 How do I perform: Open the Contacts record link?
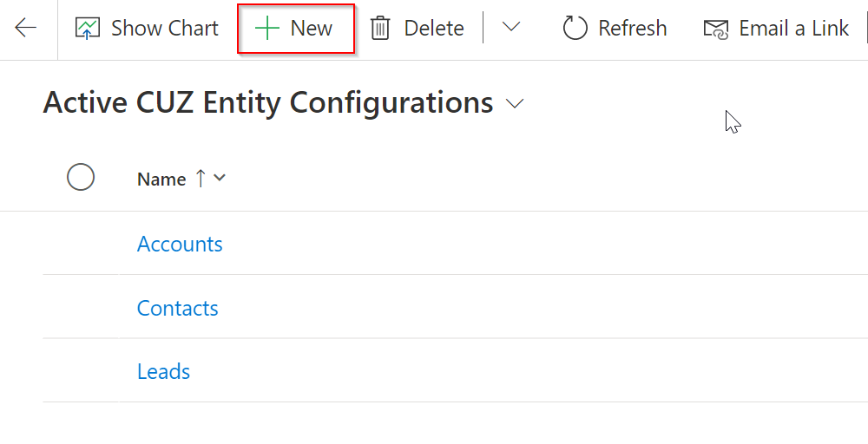pyautogui.click(x=178, y=308)
